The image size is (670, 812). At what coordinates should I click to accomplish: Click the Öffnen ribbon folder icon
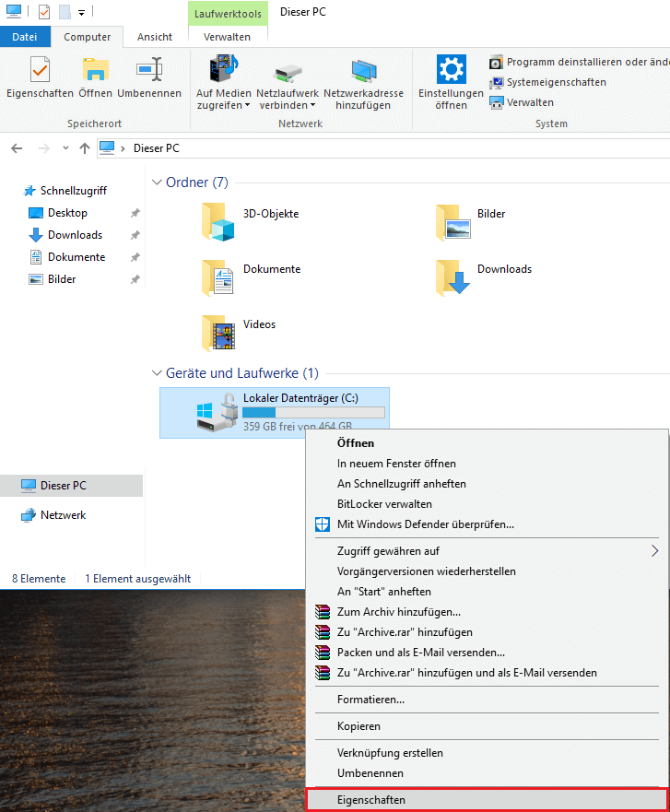[x=95, y=69]
